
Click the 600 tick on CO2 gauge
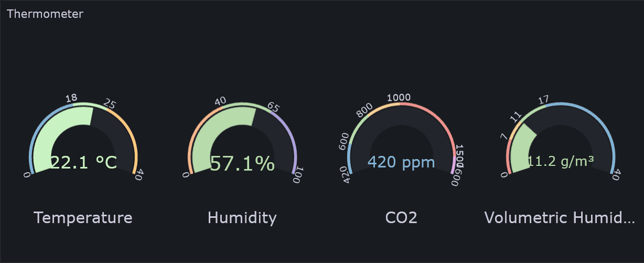[344, 142]
